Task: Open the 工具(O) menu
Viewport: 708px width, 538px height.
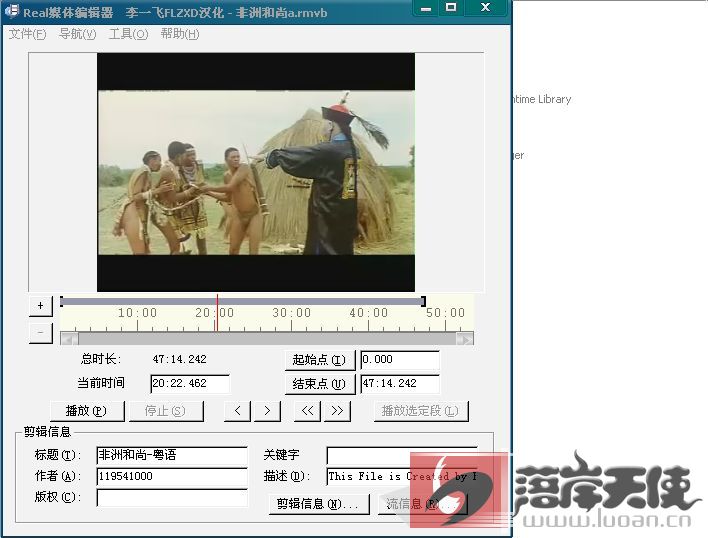Action: [x=128, y=34]
